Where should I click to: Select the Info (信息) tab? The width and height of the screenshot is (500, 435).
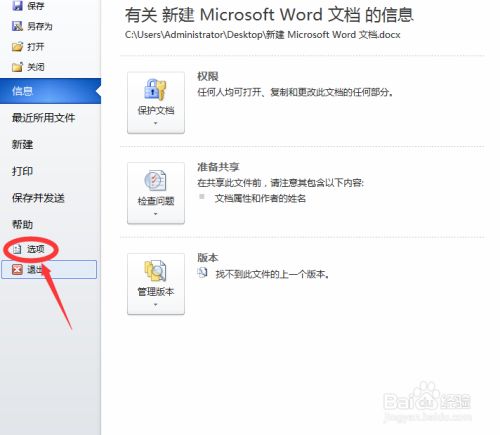(x=50, y=91)
